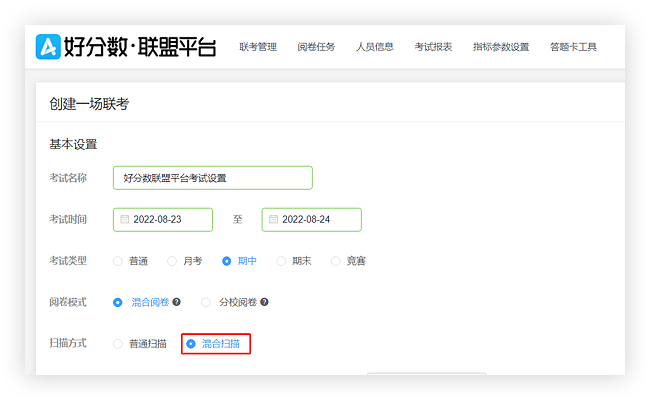Open the 考试报表 menu
Viewport: 650px width, 400px height.
coord(433,47)
